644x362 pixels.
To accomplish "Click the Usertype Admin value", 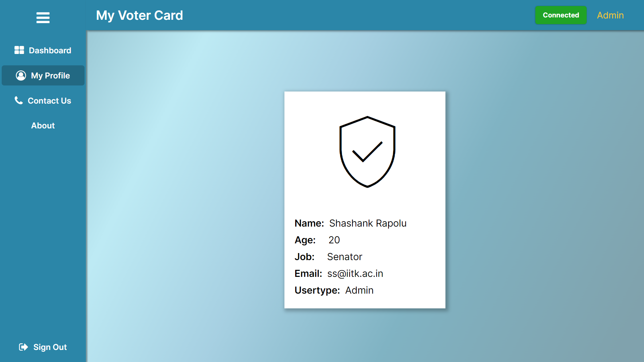I will point(359,290).
